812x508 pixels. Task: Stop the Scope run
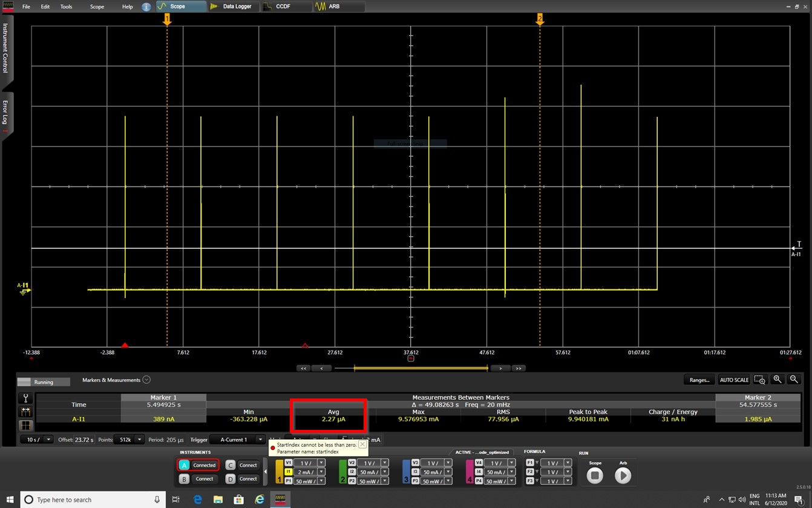point(595,476)
